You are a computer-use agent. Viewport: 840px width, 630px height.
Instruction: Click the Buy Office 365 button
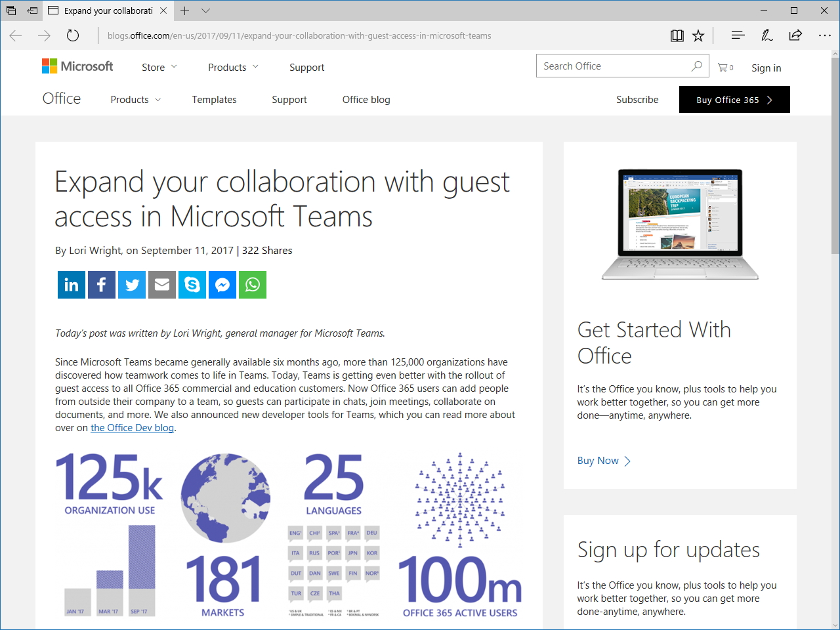pyautogui.click(x=734, y=99)
